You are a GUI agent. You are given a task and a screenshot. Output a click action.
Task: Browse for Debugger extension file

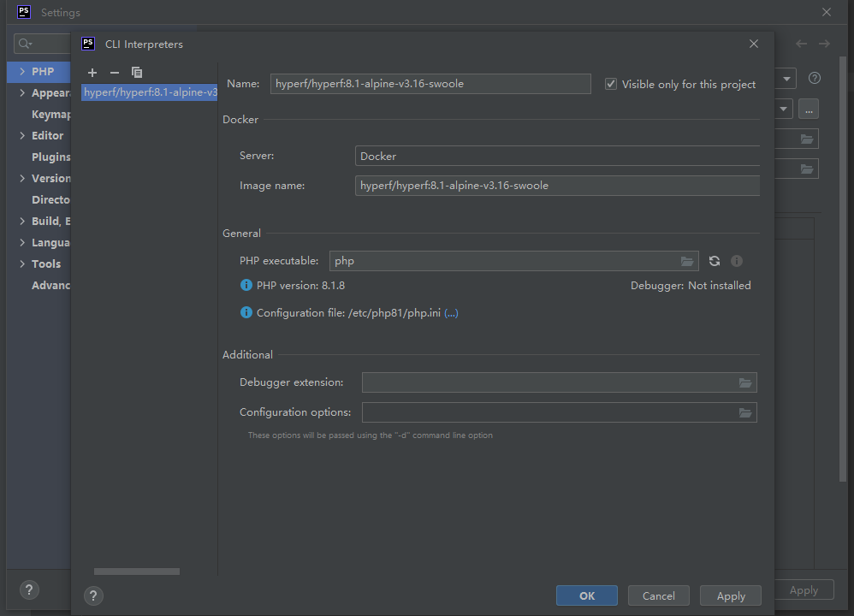pos(745,383)
